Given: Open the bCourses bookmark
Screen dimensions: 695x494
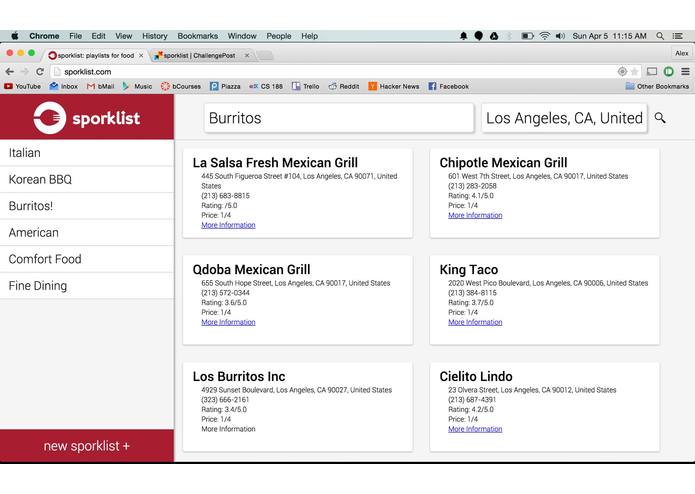Looking at the screenshot, I should tap(181, 86).
